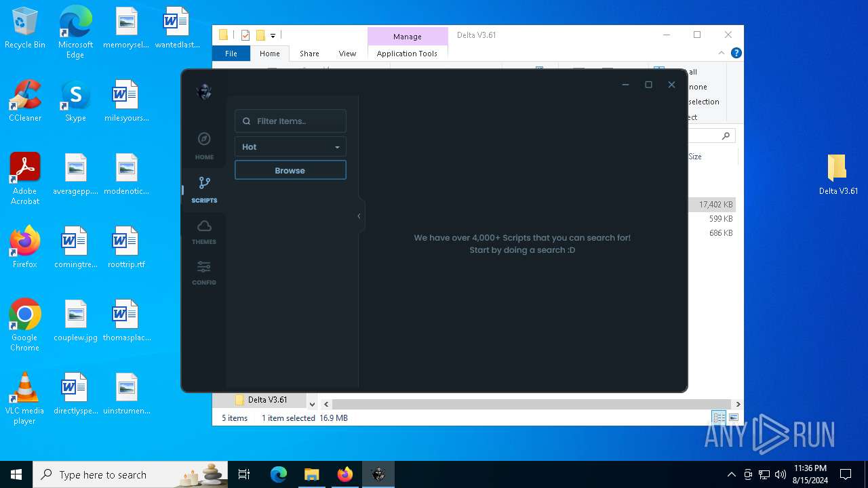
Task: Open Customize Quick Access Toolbar dropdown
Action: [x=273, y=35]
